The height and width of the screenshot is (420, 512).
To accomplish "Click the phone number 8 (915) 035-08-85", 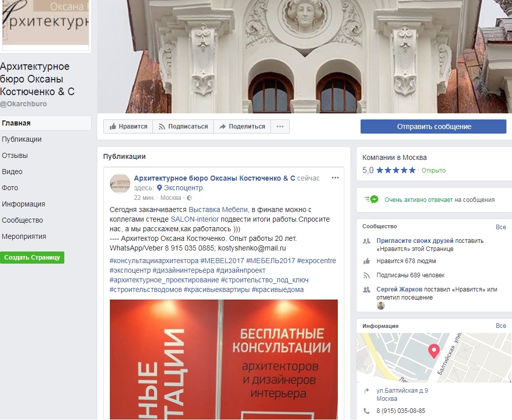I will pos(401,411).
